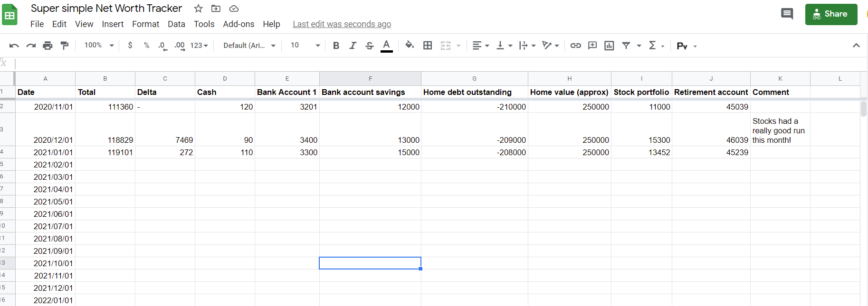Viewport: 868px width, 306px height.
Task: Select the 'Retirement account' header cell
Action: (x=711, y=92)
